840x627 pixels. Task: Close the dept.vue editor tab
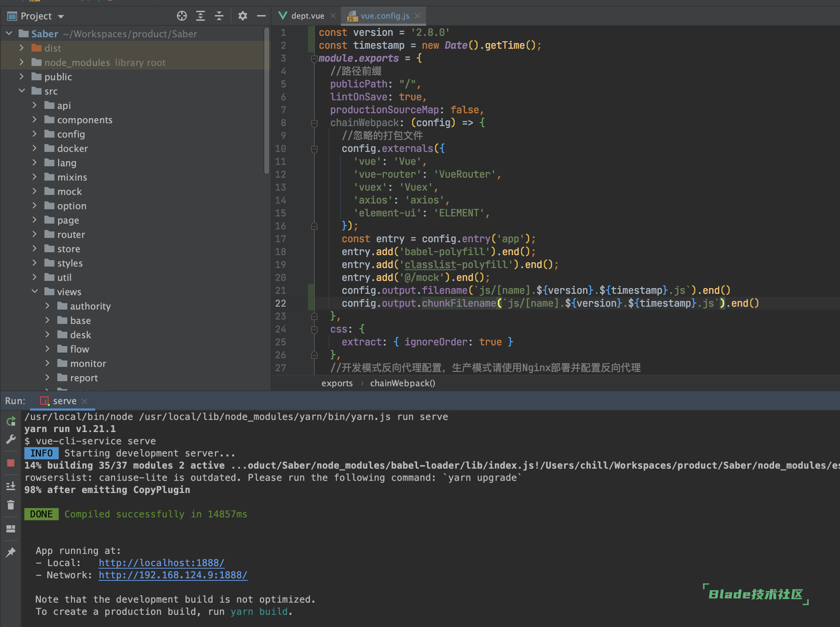pos(333,16)
